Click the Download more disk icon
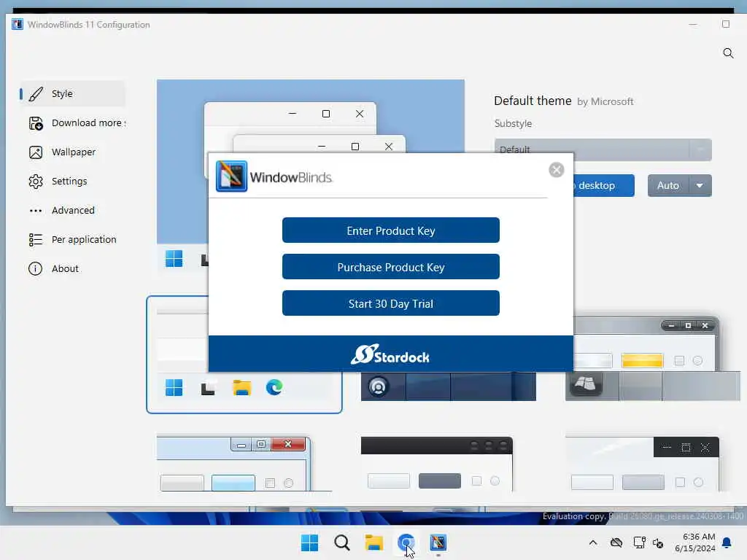The width and height of the screenshot is (747, 560). (x=36, y=123)
